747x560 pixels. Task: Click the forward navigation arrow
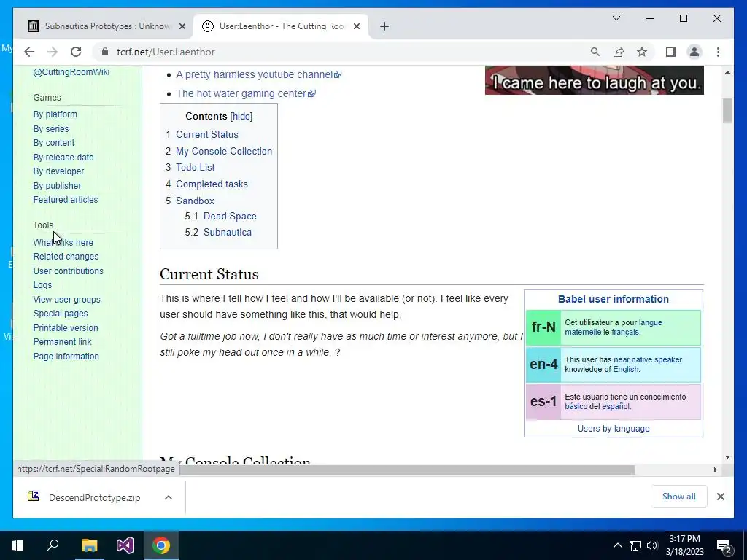tap(53, 52)
